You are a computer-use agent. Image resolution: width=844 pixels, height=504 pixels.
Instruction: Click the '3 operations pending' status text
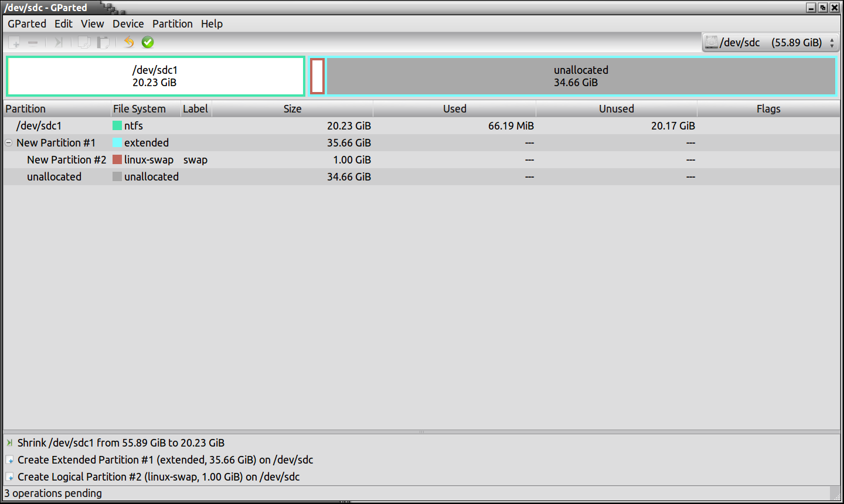pos(53,493)
